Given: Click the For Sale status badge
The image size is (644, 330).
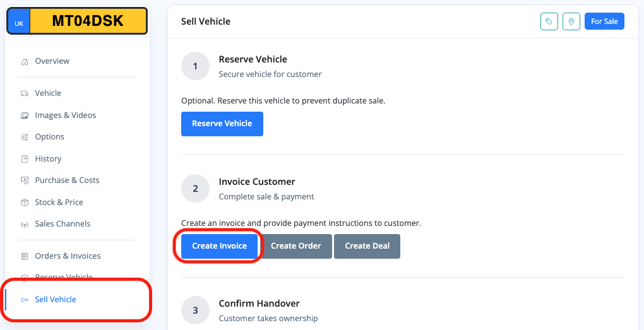Looking at the screenshot, I should click(604, 21).
